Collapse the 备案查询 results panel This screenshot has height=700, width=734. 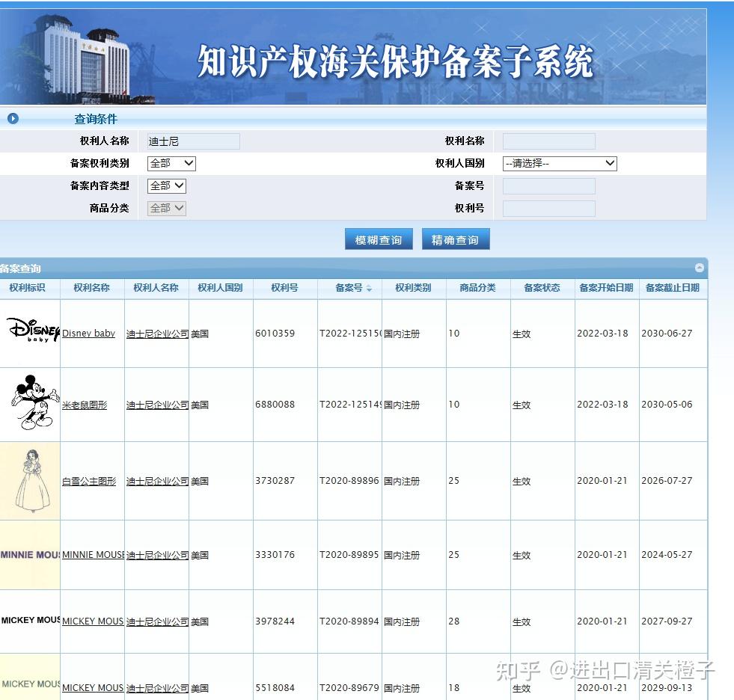pyautogui.click(x=700, y=268)
